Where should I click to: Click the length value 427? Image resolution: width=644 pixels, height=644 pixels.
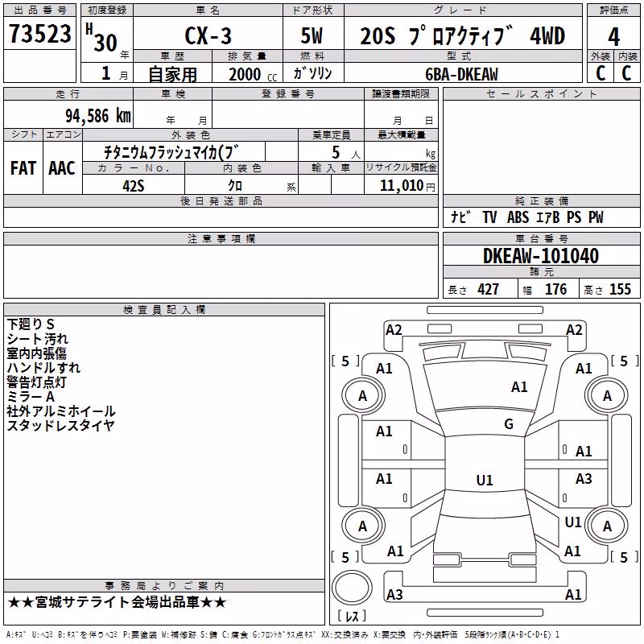click(x=489, y=289)
